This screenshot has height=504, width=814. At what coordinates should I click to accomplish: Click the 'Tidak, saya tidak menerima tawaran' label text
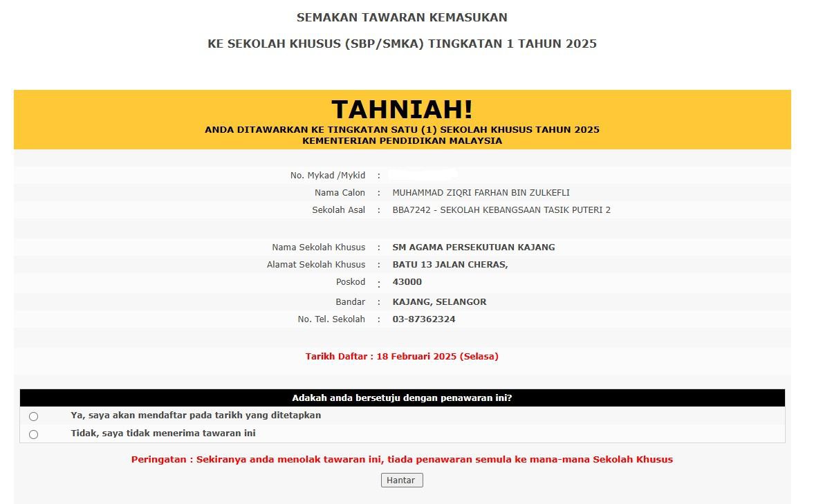pos(163,433)
